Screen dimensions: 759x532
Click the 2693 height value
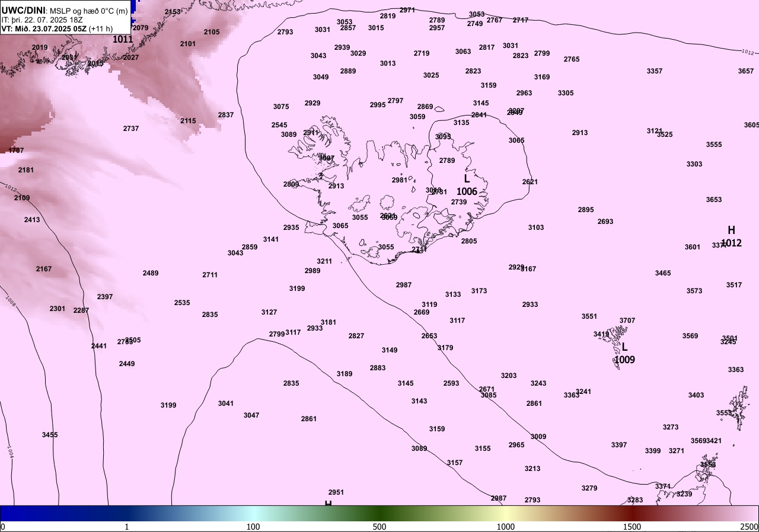(605, 222)
